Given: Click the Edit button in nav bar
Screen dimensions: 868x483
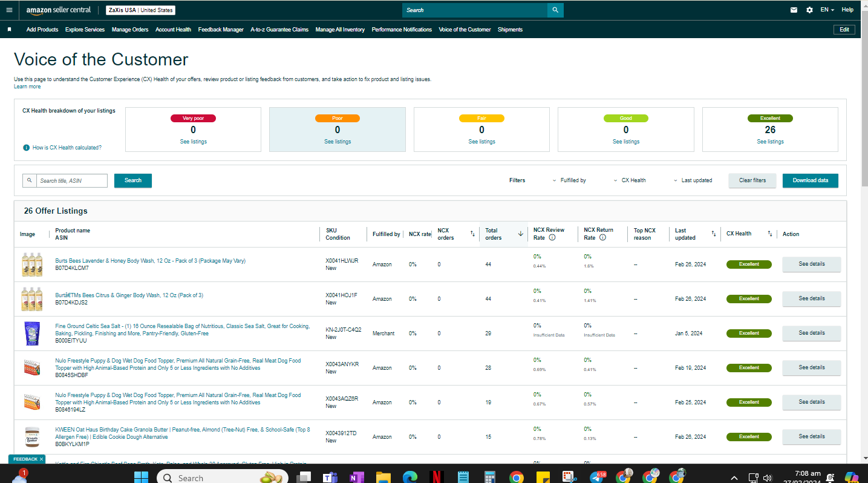Looking at the screenshot, I should (x=844, y=30).
